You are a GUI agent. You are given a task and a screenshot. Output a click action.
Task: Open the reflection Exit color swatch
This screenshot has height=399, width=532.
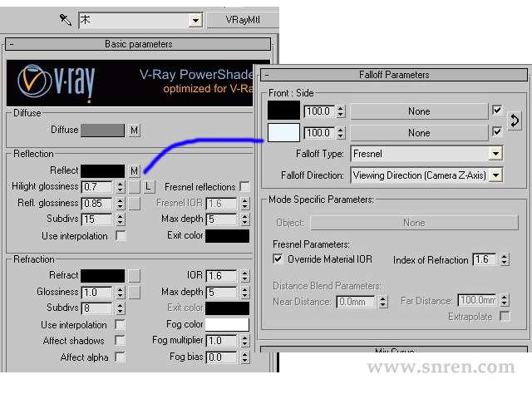tap(227, 236)
